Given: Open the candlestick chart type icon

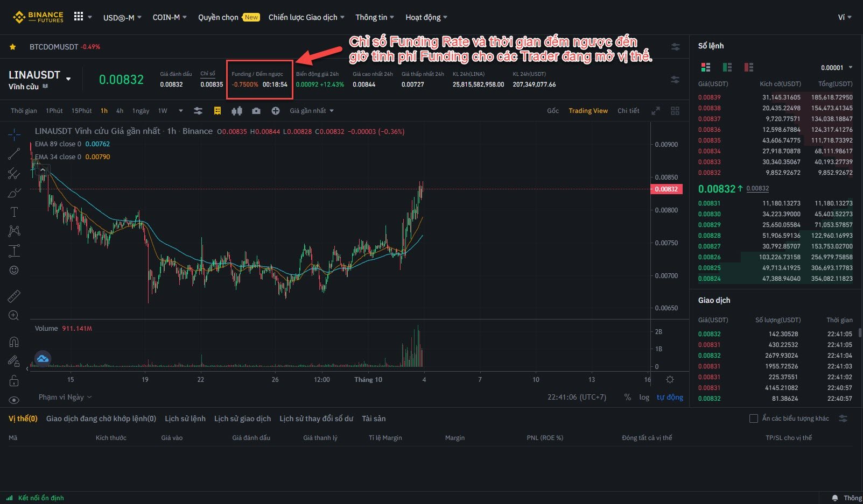Looking at the screenshot, I should (237, 111).
